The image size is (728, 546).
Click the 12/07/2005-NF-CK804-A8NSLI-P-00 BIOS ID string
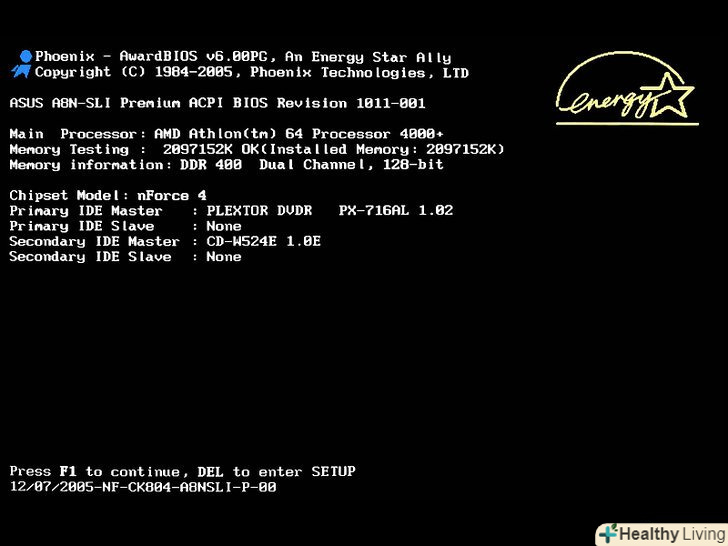143,487
